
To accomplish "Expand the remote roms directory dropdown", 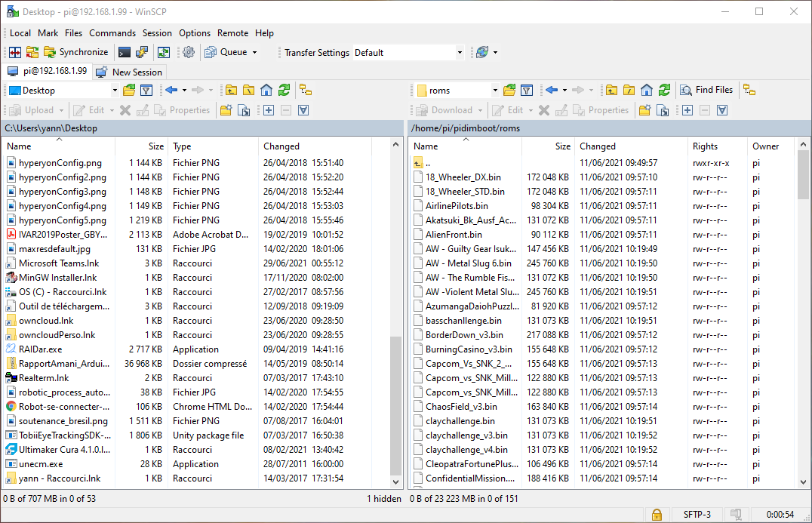I will pos(495,91).
